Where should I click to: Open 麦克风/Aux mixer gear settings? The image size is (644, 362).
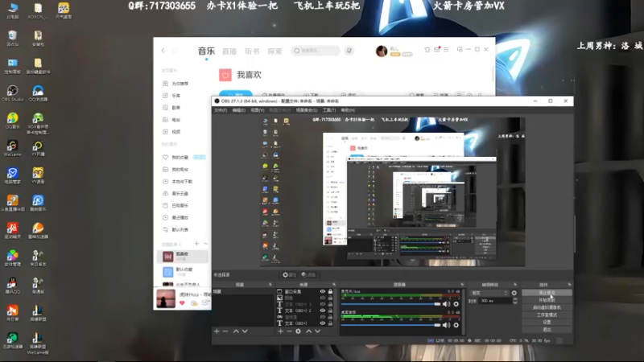(456, 304)
